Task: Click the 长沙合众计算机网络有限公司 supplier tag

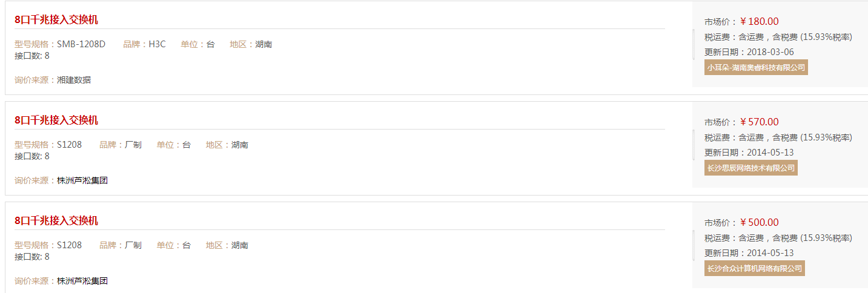Action: pos(755,268)
